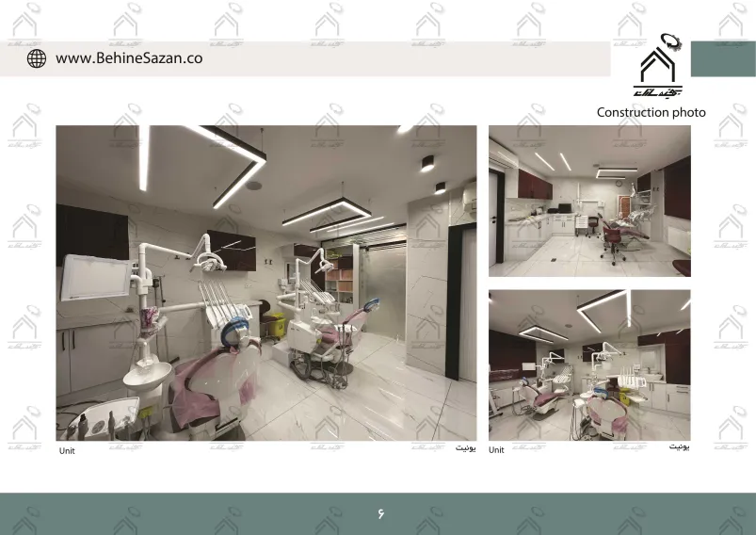Click the Persian caption under bottom-right photo
The width and height of the screenshot is (756, 535).
click(x=680, y=448)
